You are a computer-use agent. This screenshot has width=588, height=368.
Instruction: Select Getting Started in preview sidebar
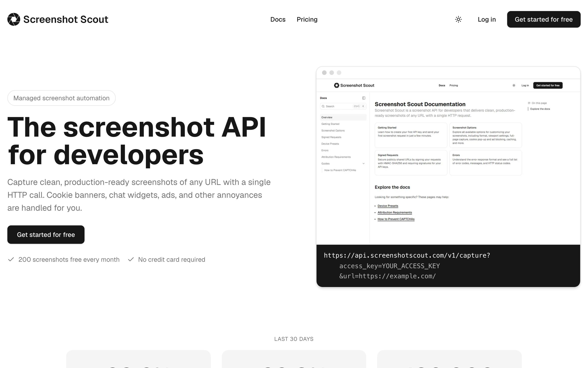pyautogui.click(x=330, y=124)
